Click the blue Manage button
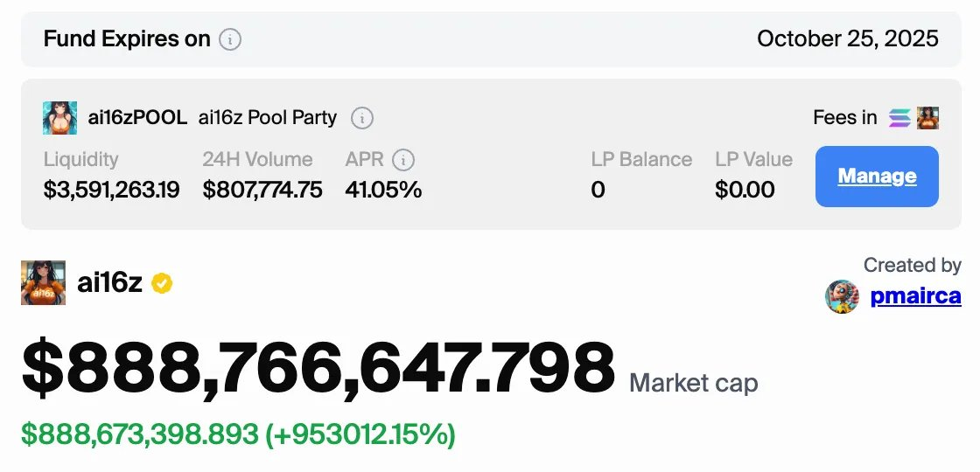 [877, 176]
